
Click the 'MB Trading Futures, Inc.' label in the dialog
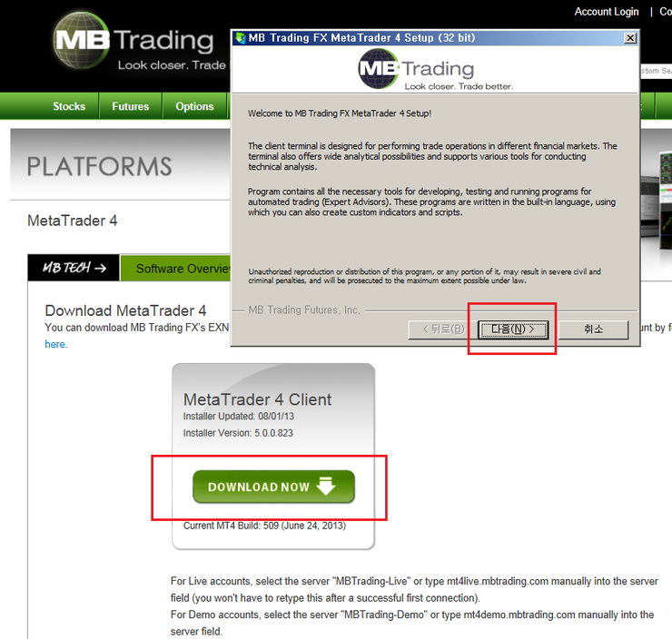tap(304, 310)
